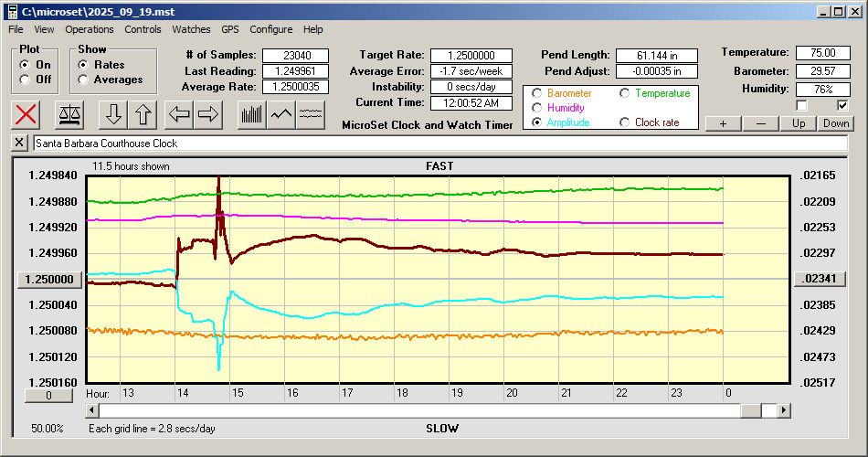Select the vertical bars graph style icon
868x457 pixels.
coord(251,114)
